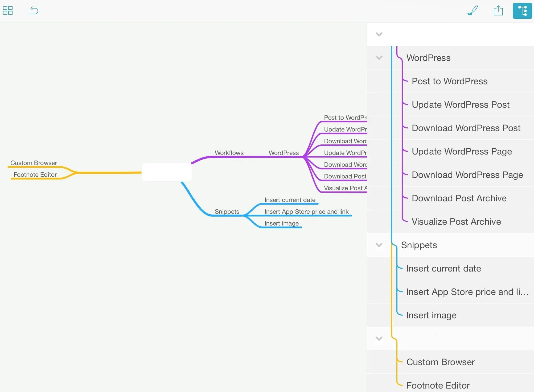Select Visualize Post Archive canvas node
This screenshot has height=392, width=534.
[345, 188]
